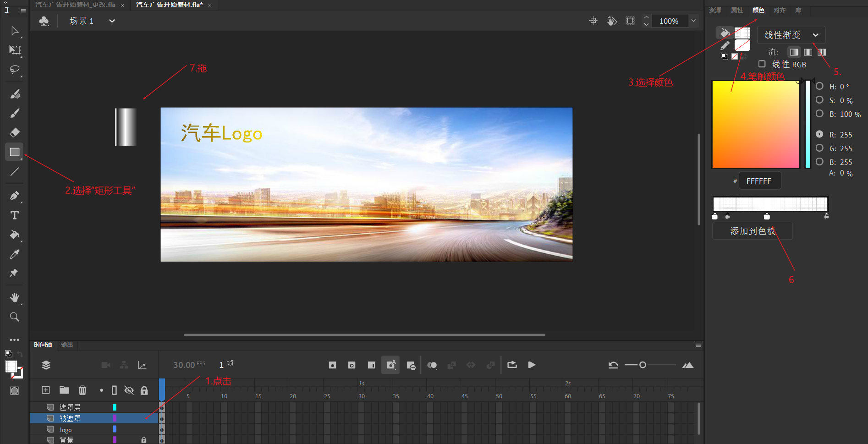
Task: Open the zoom percentage dropdown arrow
Action: tap(693, 21)
